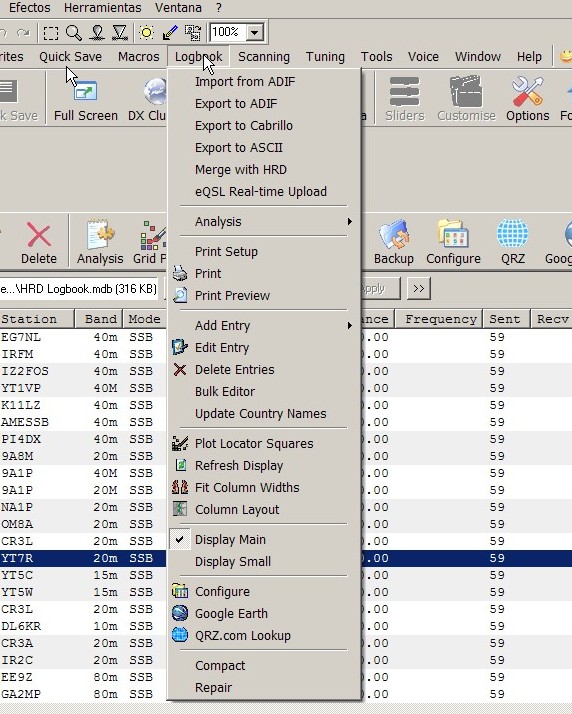Click the Analysis logbook toolbar icon
The height and width of the screenshot is (714, 572).
100,235
